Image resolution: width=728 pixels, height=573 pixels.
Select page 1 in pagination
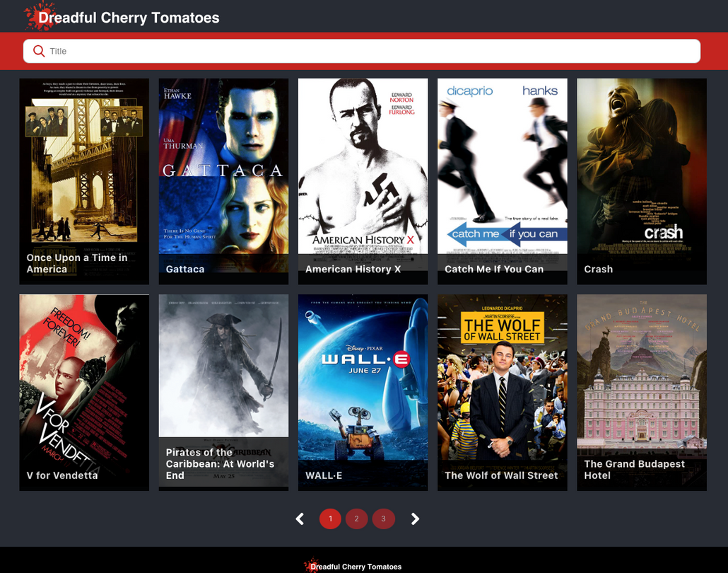tap(330, 519)
